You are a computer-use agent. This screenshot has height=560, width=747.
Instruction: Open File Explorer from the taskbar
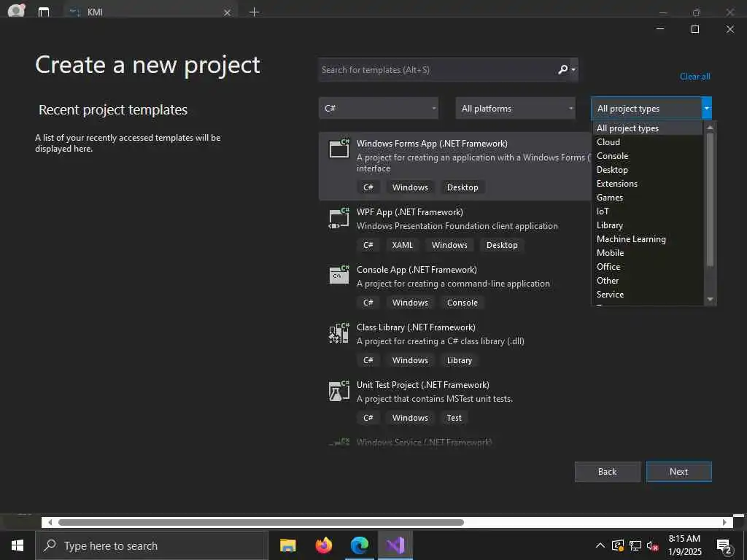tap(287, 545)
